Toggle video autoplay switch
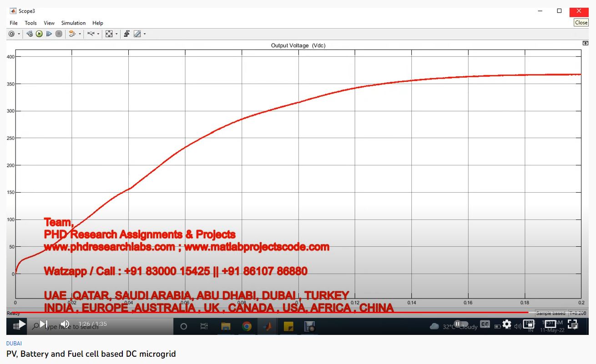 461,324
